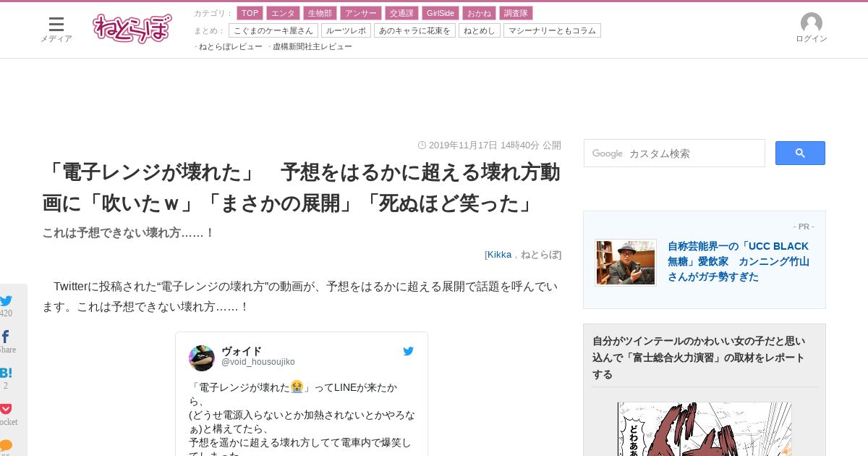Select the 調査隊 category tab
Viewport: 868px width, 456px height.
(516, 13)
